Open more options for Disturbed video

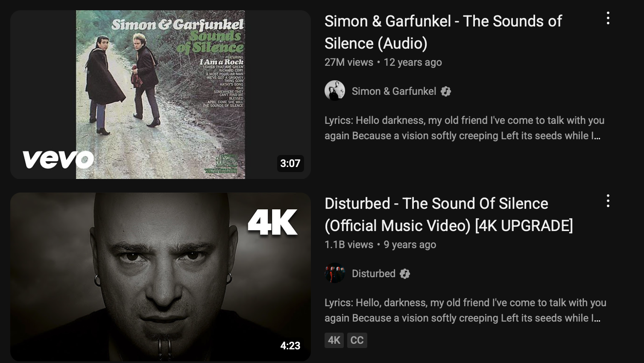608,201
